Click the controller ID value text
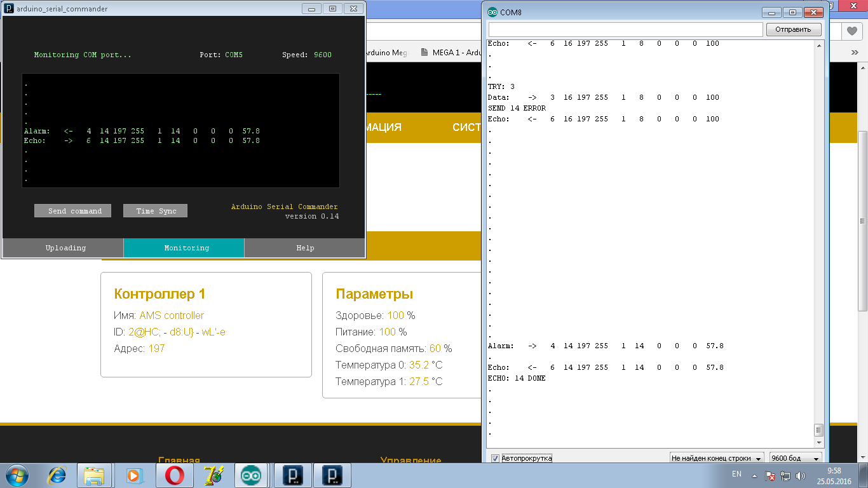This screenshot has height=488, width=868. [x=177, y=332]
